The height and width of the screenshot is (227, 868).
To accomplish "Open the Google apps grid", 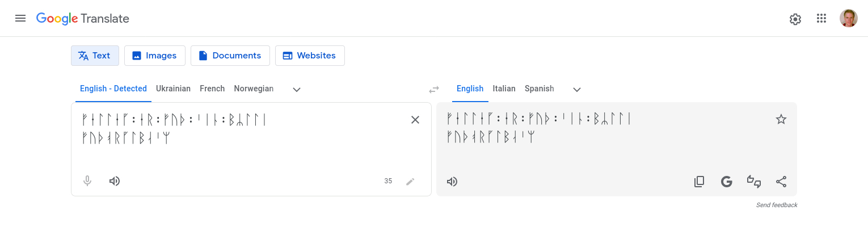I will point(821,19).
